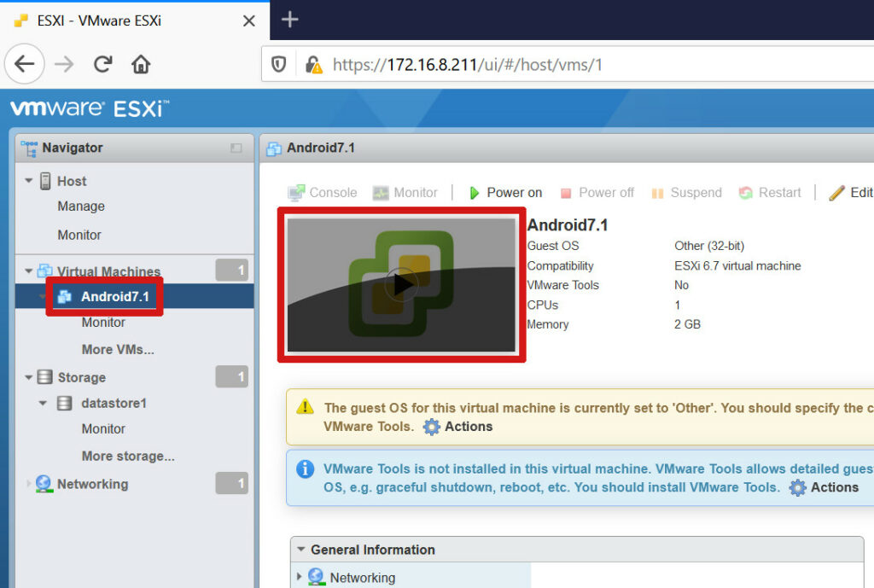Click the Android7.1 VM icon in Navigator
The height and width of the screenshot is (588, 874).
tap(65, 296)
